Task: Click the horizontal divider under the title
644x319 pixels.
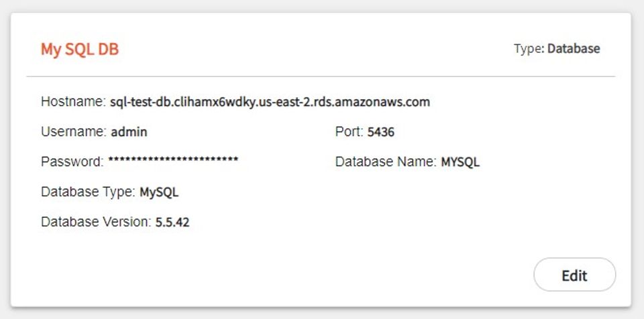Action: click(321, 76)
